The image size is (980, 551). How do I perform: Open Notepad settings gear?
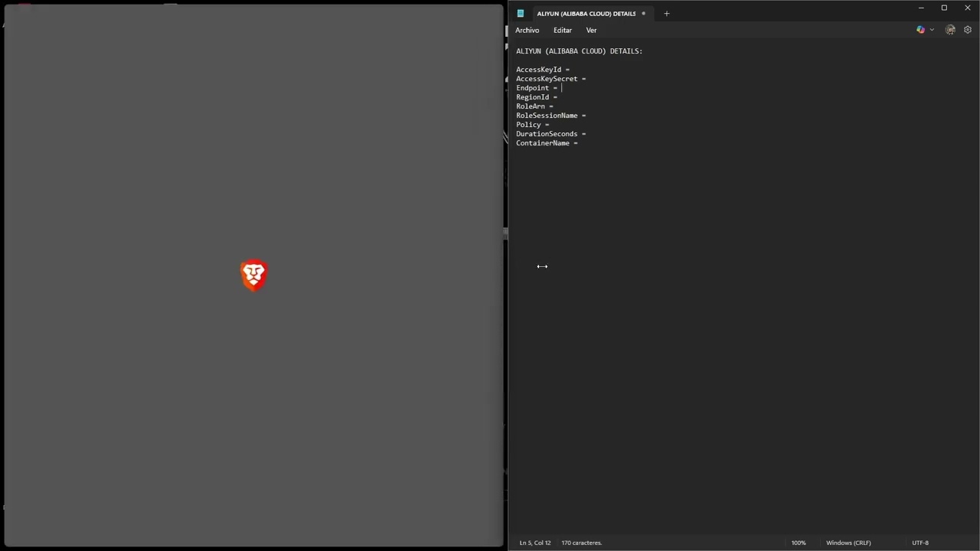pyautogui.click(x=968, y=30)
